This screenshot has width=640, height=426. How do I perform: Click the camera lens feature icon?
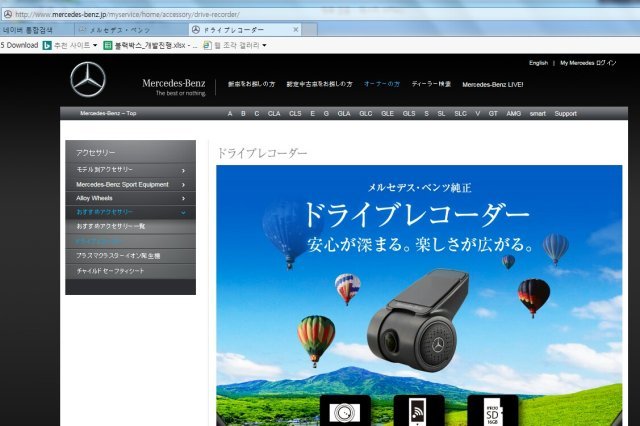tap(345, 411)
